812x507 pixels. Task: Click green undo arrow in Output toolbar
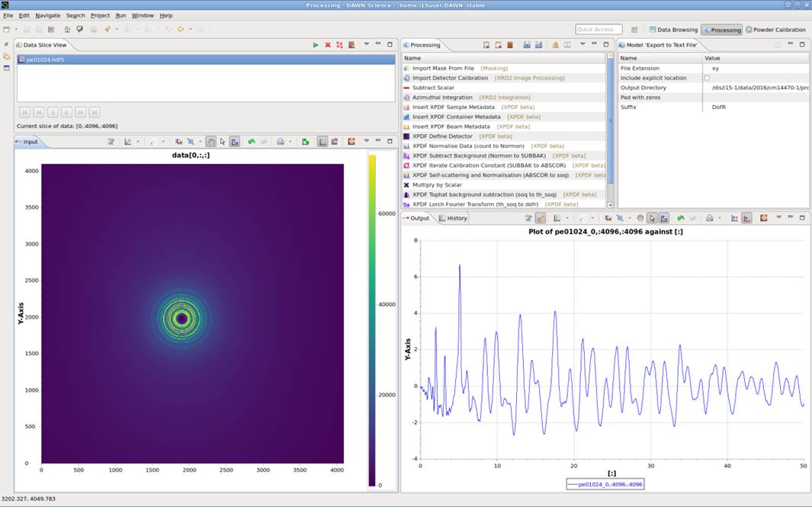tap(680, 218)
